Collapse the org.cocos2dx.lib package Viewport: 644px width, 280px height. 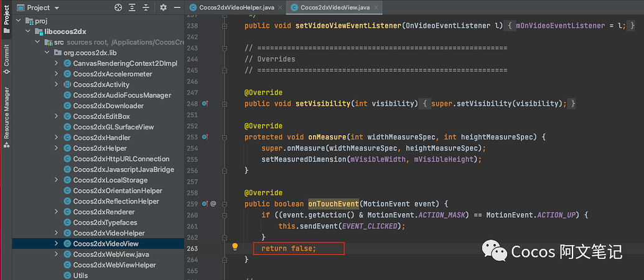point(47,53)
